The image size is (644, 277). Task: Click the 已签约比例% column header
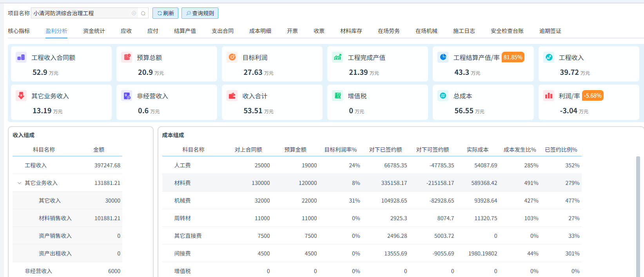pos(561,150)
